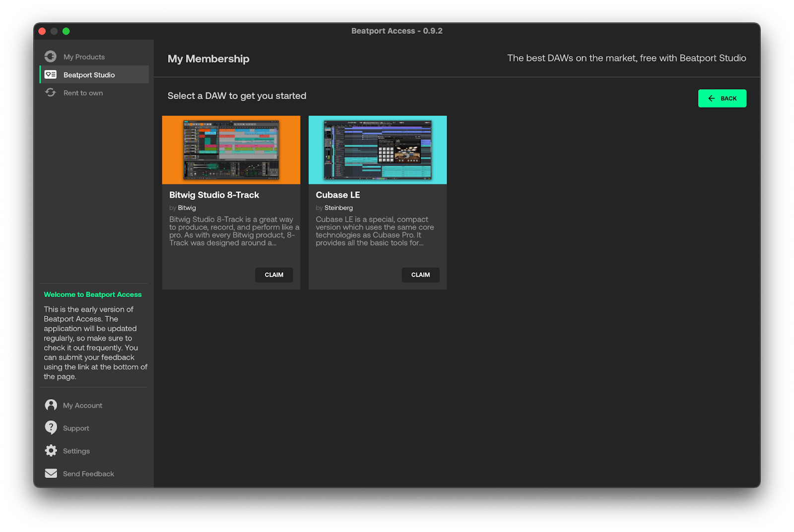Viewport: 794px width, 532px height.
Task: Select Beatport Studio in the sidebar
Action: coord(94,75)
